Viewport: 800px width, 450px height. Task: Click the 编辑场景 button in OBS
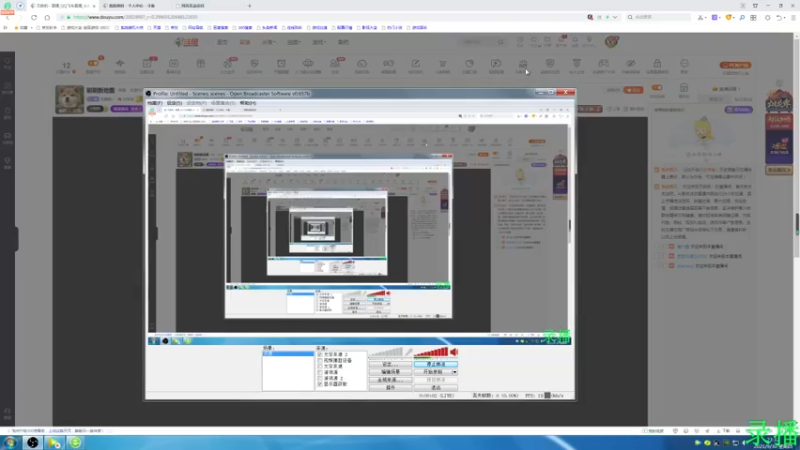pos(390,372)
